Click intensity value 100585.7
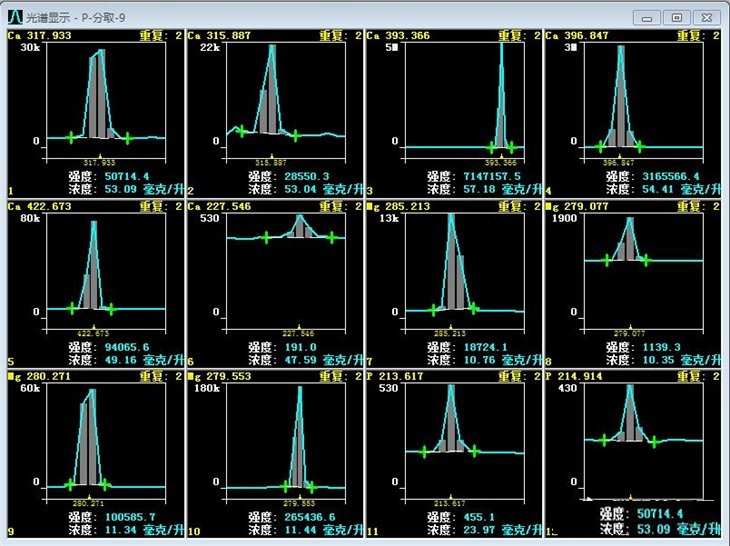730x546 pixels. [130, 517]
